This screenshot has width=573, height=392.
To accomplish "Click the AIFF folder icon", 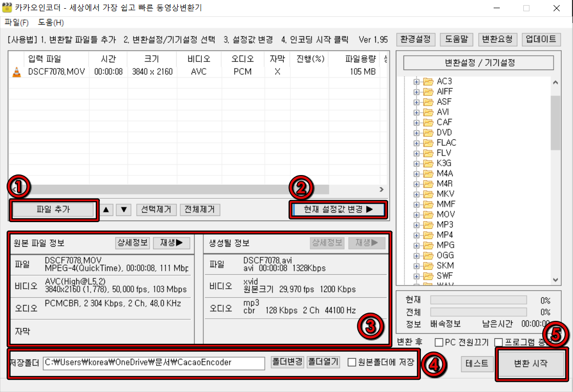I will point(428,91).
